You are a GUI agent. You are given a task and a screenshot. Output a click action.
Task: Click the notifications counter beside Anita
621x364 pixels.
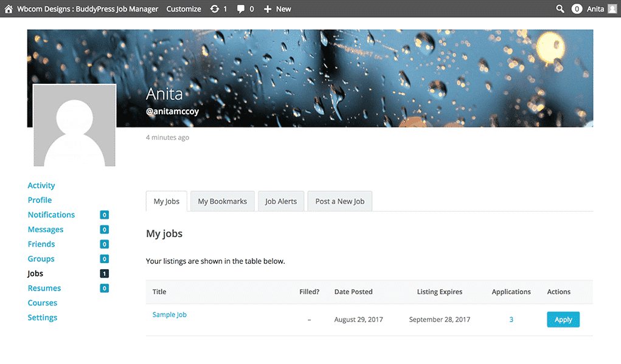point(577,9)
